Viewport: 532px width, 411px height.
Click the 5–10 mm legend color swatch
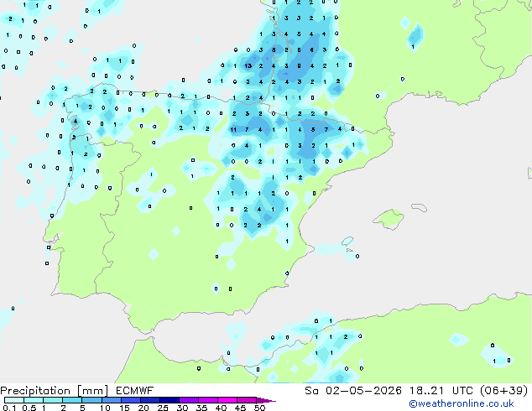pos(91,400)
